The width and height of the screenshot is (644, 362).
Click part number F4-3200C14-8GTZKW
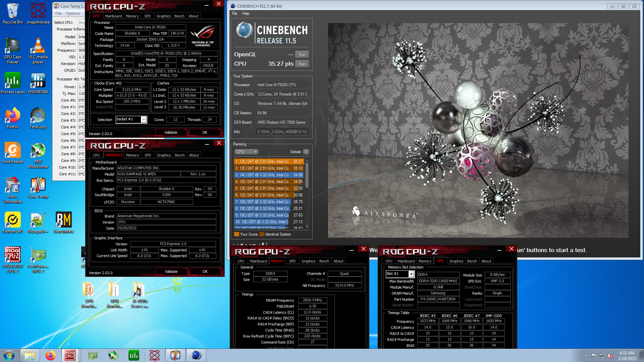pos(438,299)
